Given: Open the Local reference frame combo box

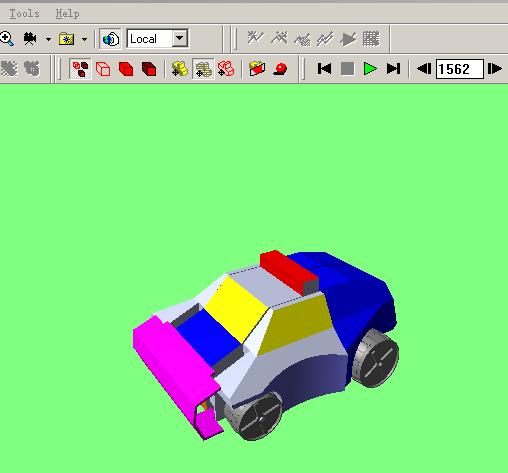Looking at the screenshot, I should click(157, 39).
